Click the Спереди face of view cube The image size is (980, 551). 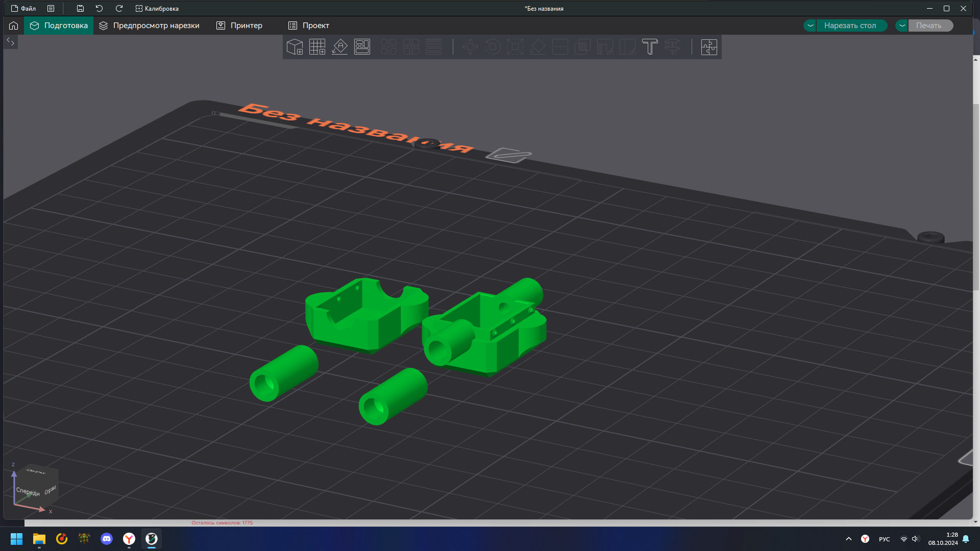click(28, 492)
